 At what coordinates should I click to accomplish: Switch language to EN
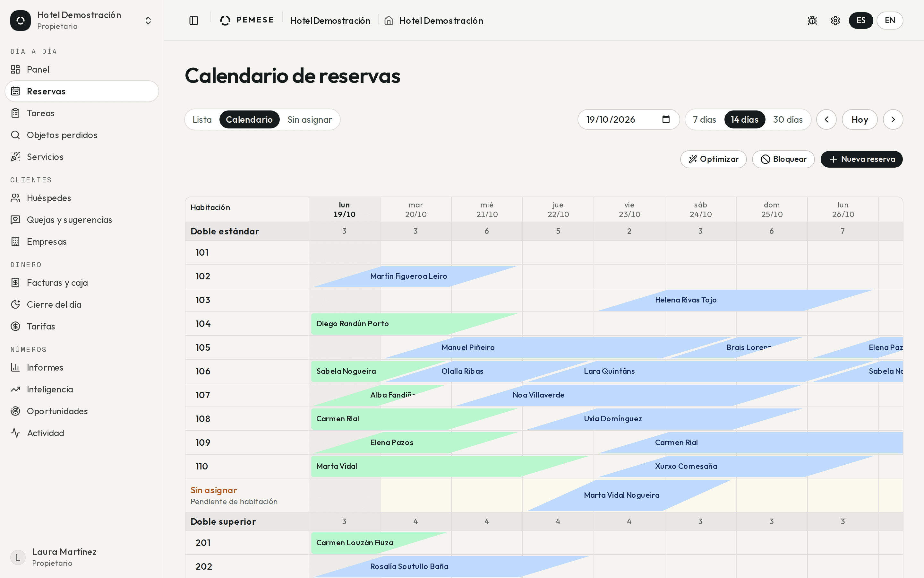coord(890,20)
